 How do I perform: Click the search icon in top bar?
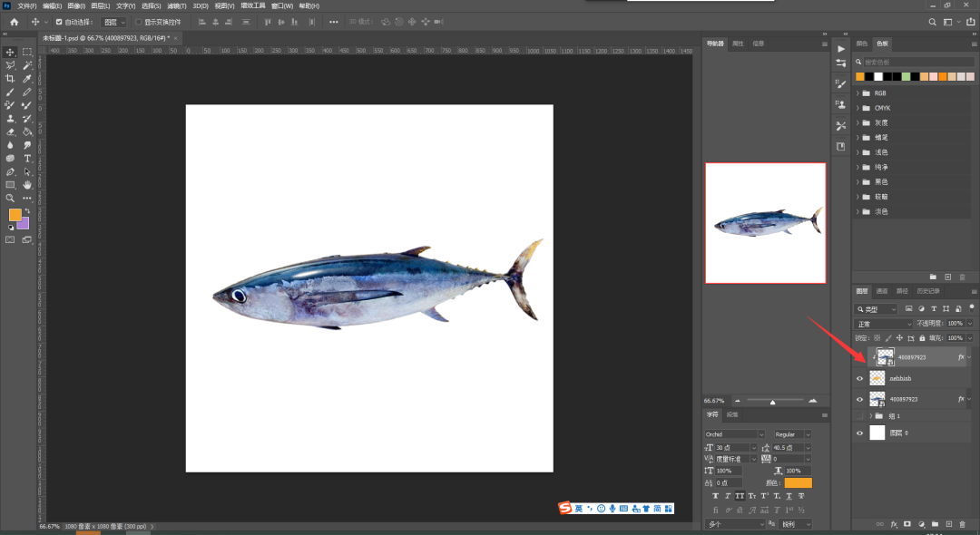click(x=932, y=21)
